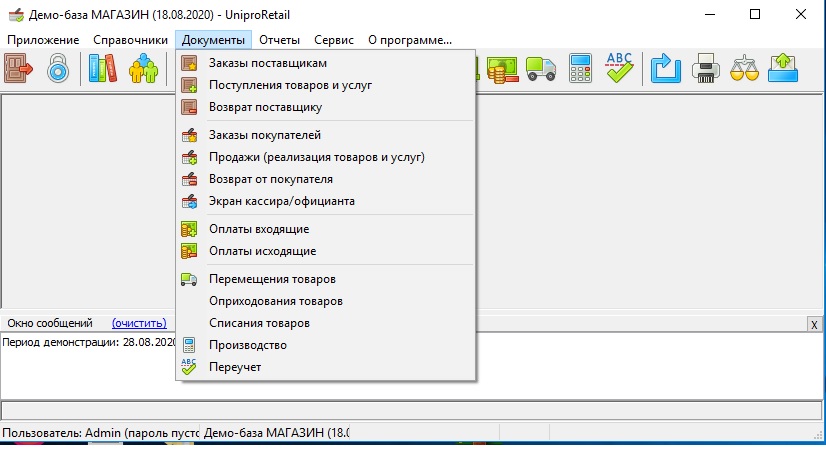This screenshot has height=460, width=826.
Task: Choose Возврат поставщику menu entry
Action: point(326,107)
